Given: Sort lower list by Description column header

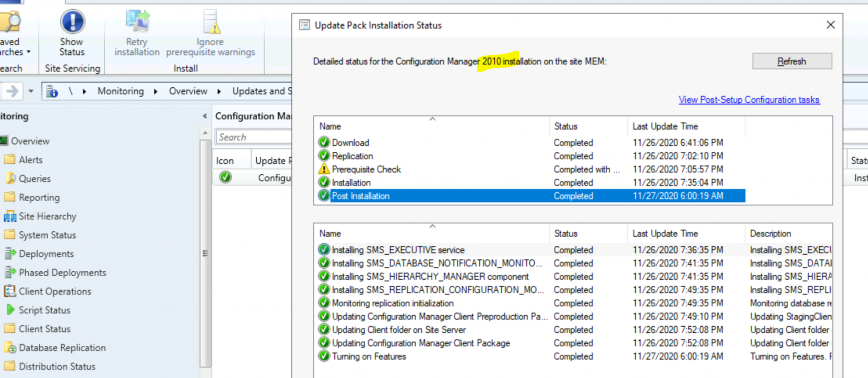Looking at the screenshot, I should (788, 233).
